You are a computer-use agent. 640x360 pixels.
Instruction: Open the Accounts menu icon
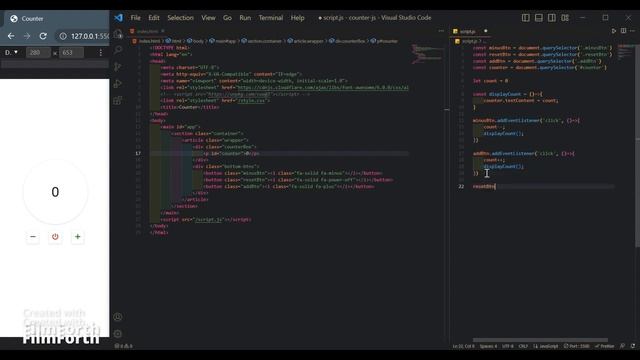coord(118,317)
